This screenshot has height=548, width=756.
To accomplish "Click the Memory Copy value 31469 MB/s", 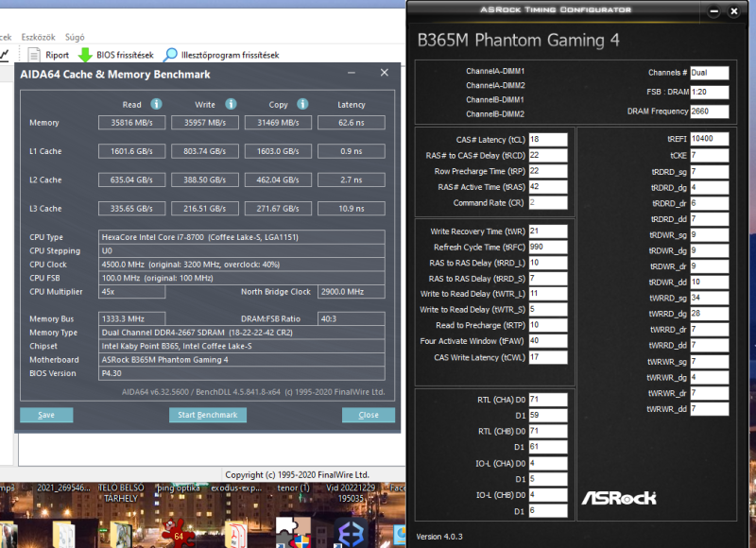I will click(x=278, y=123).
